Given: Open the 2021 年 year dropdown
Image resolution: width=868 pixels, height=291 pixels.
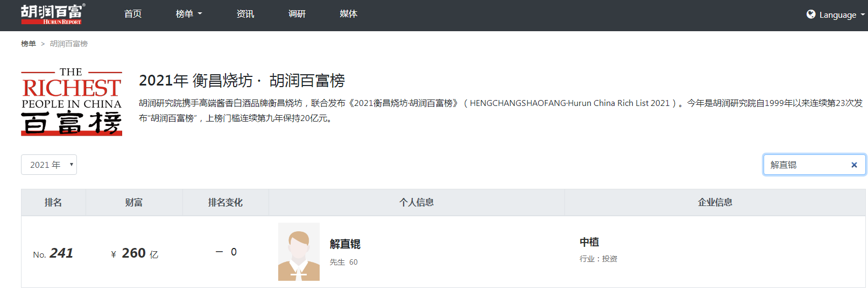Looking at the screenshot, I should [49, 165].
